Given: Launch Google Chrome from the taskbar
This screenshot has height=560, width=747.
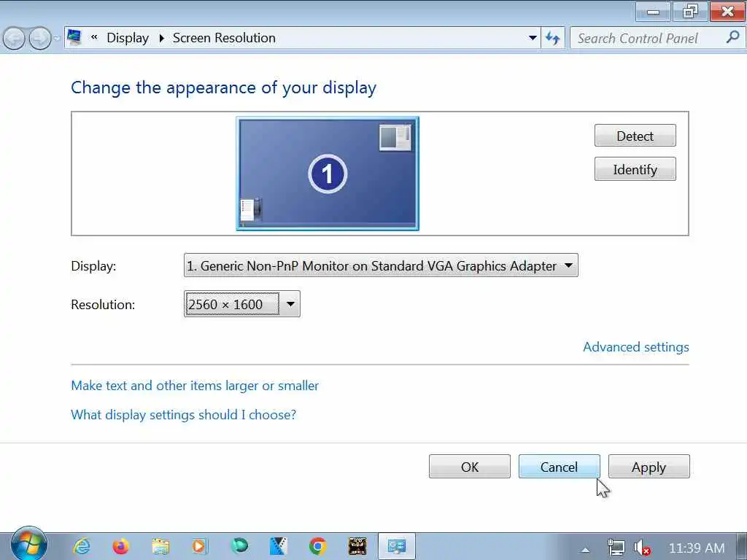Looking at the screenshot, I should [x=318, y=546].
